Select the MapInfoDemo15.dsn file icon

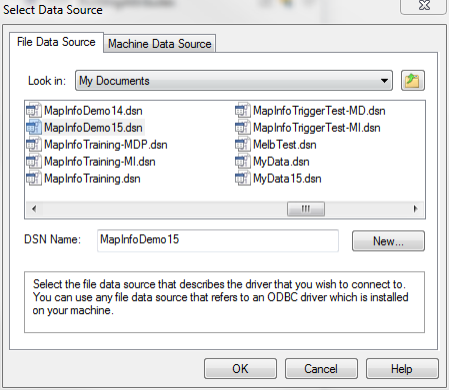point(34,127)
